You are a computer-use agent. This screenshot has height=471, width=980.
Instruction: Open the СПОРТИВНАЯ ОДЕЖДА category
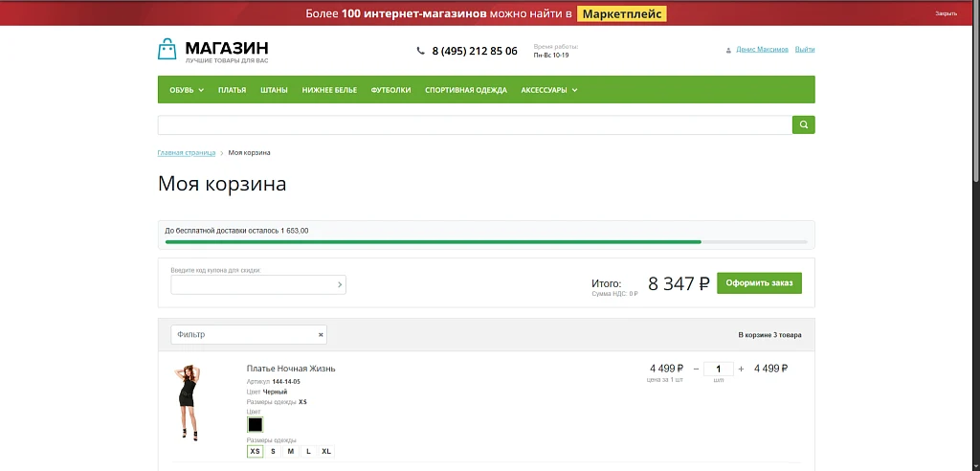point(466,90)
